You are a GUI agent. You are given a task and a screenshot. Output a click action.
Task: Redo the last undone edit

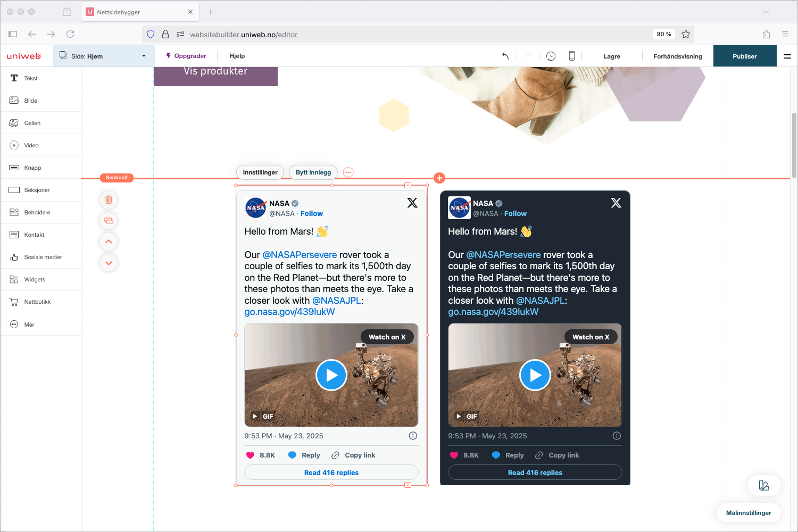(x=528, y=56)
